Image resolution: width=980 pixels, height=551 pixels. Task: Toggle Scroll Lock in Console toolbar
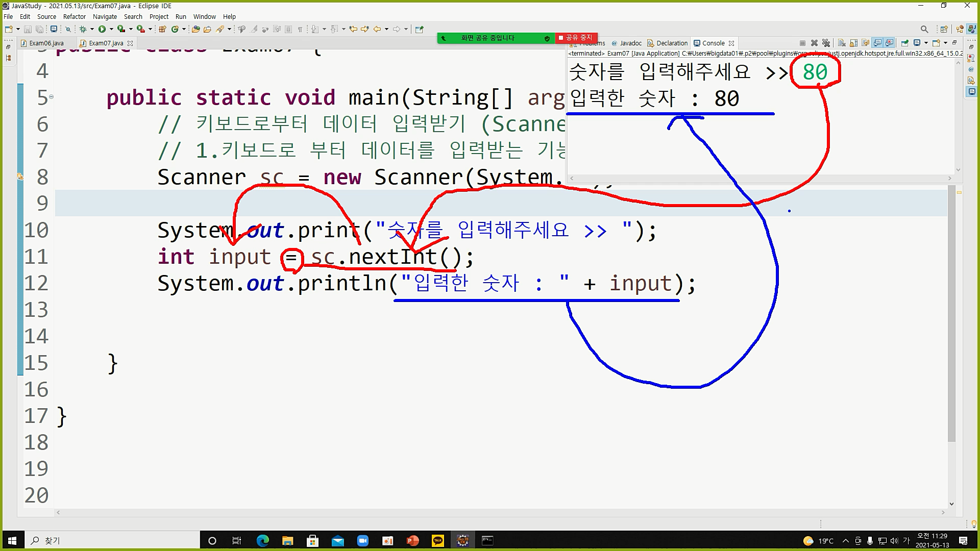coord(853,43)
